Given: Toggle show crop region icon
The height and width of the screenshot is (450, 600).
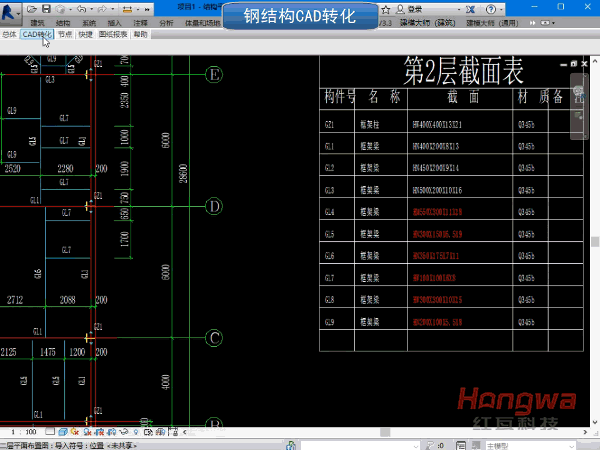Looking at the screenshot, I should pos(112,432).
